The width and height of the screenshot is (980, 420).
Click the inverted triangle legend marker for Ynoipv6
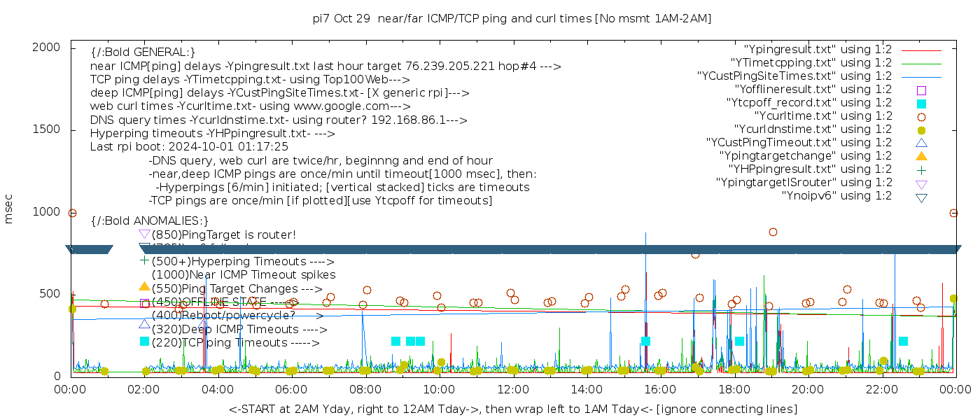point(921,197)
